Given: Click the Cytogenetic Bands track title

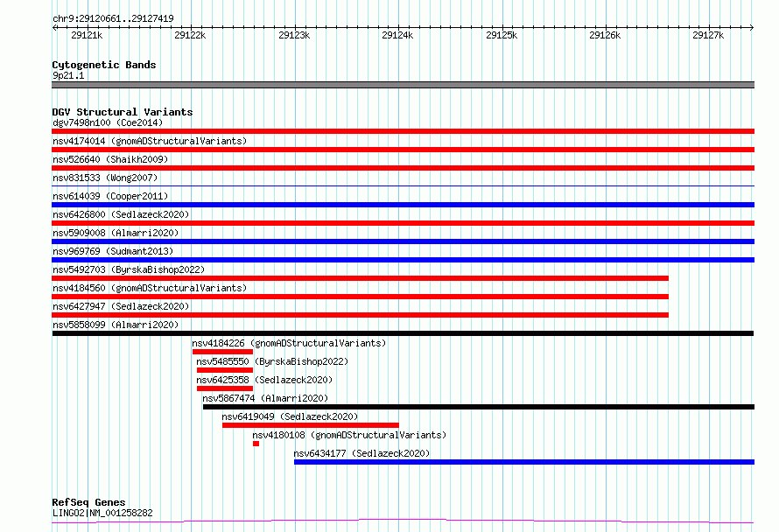Looking at the screenshot, I should [x=104, y=65].
